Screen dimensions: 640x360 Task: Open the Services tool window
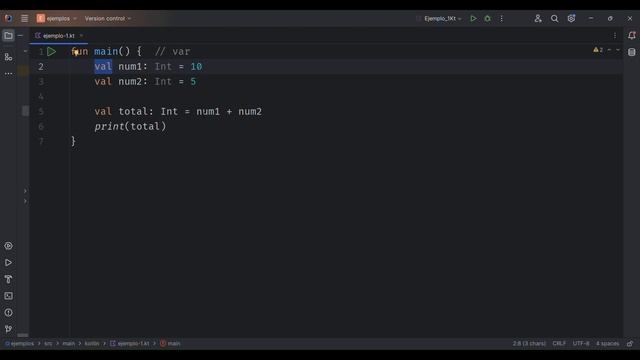[8, 246]
